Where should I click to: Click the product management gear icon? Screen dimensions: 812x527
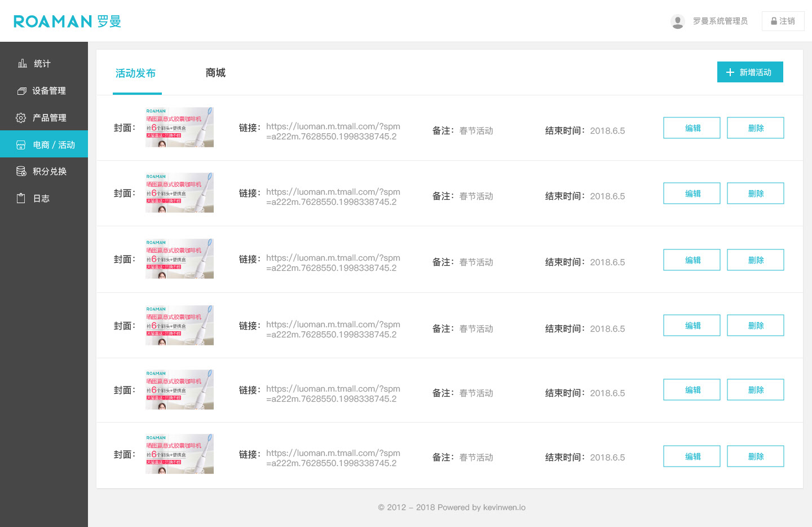pyautogui.click(x=21, y=118)
